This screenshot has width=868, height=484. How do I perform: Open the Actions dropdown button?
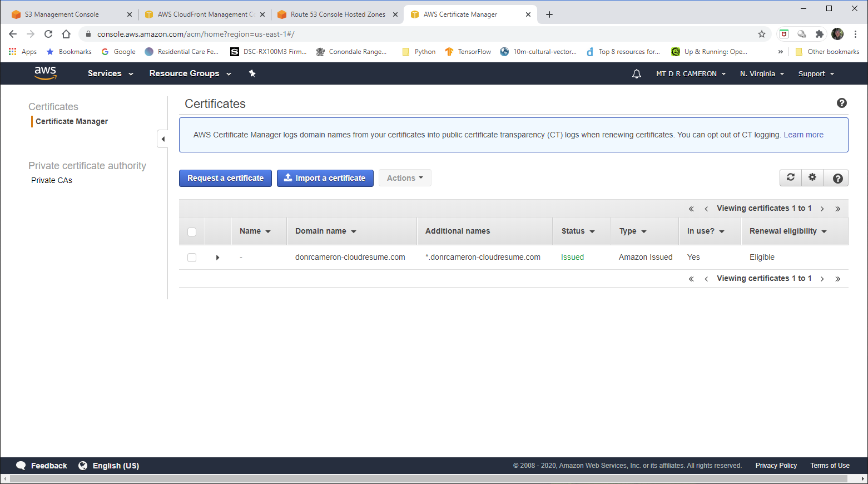coord(405,178)
